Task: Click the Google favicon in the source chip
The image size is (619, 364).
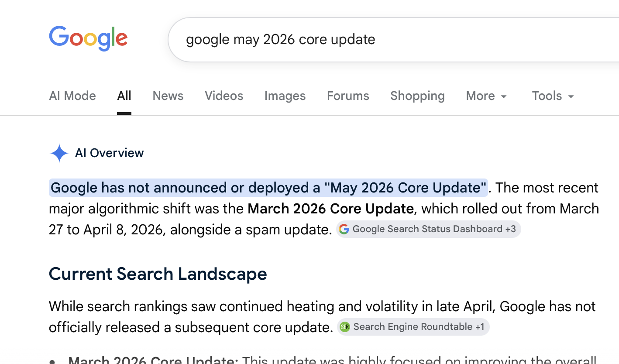Action: point(344,229)
